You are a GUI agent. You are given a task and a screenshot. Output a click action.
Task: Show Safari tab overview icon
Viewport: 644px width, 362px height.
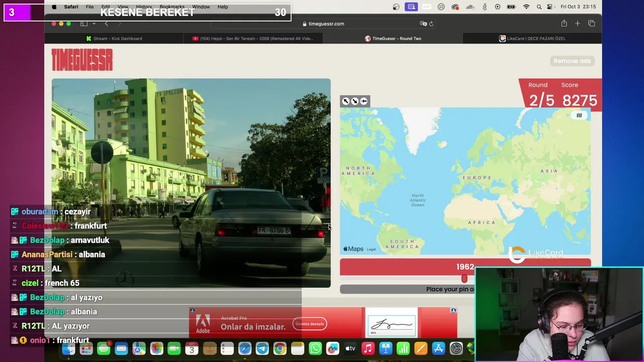pyautogui.click(x=592, y=24)
